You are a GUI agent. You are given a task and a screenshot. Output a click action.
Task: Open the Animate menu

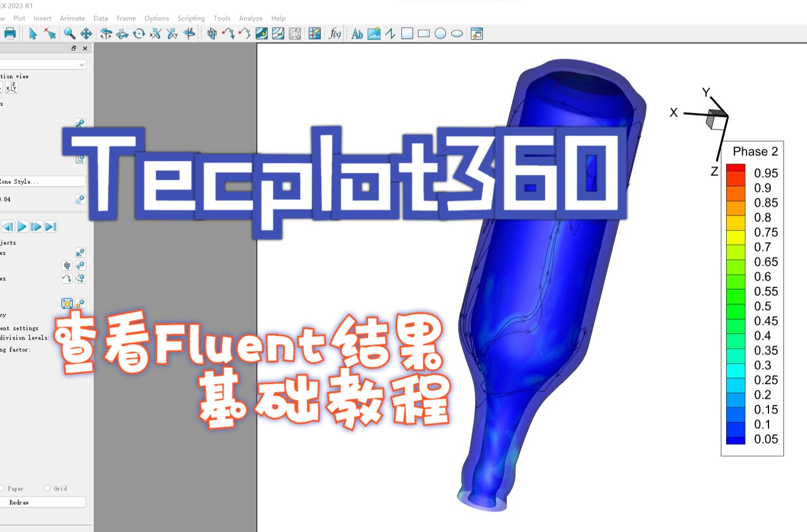click(x=72, y=18)
